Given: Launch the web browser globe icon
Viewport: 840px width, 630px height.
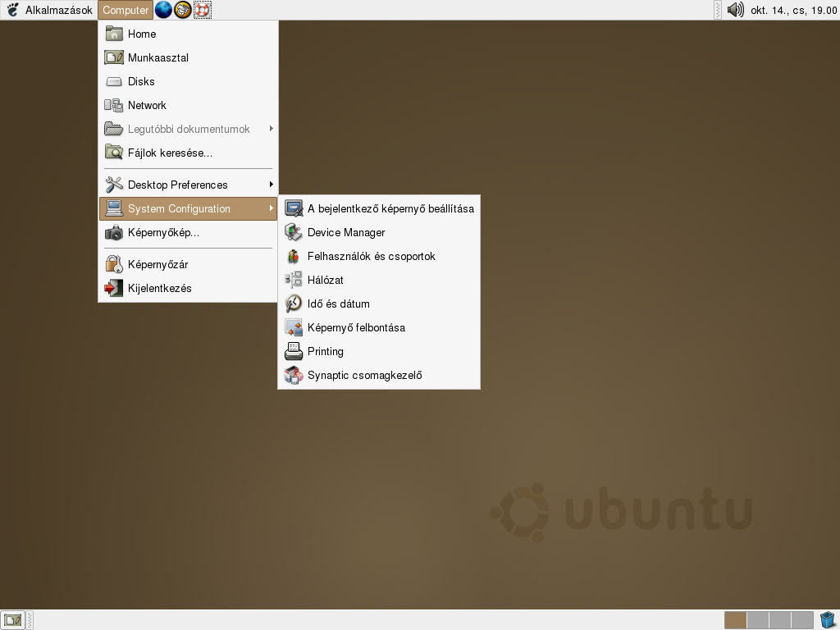Looking at the screenshot, I should [163, 10].
